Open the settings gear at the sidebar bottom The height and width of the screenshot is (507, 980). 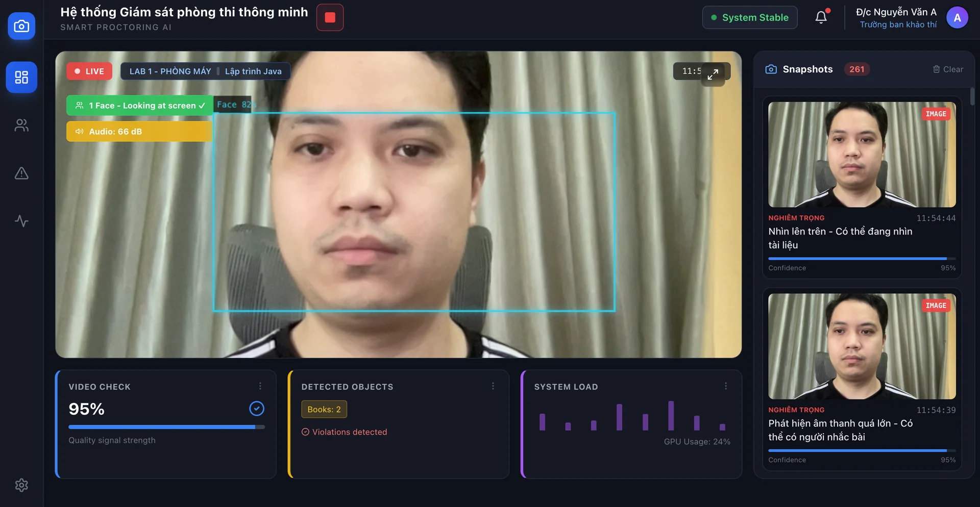(x=21, y=485)
